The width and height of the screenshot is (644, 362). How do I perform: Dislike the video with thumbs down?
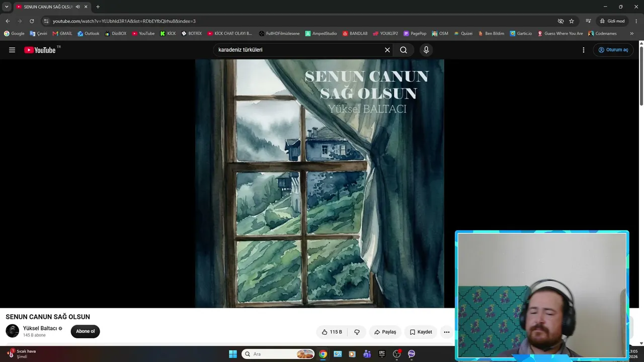point(357,332)
